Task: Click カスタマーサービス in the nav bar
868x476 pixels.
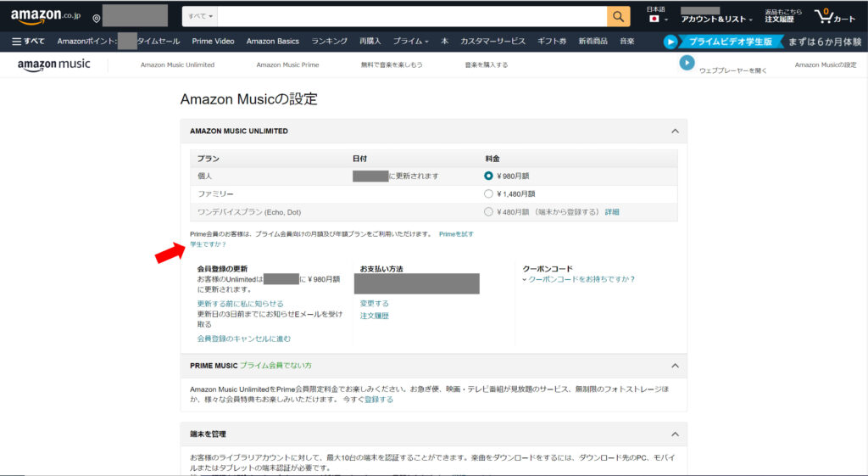Action: pos(492,42)
